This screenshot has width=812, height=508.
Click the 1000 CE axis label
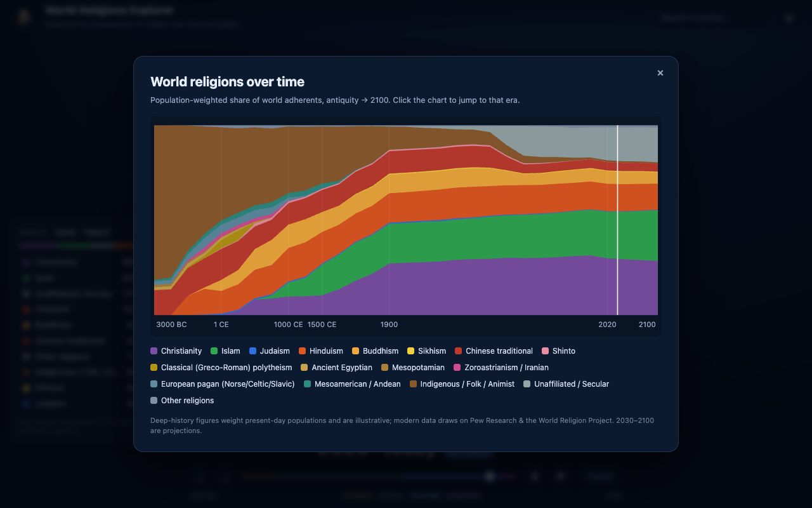[x=289, y=324]
